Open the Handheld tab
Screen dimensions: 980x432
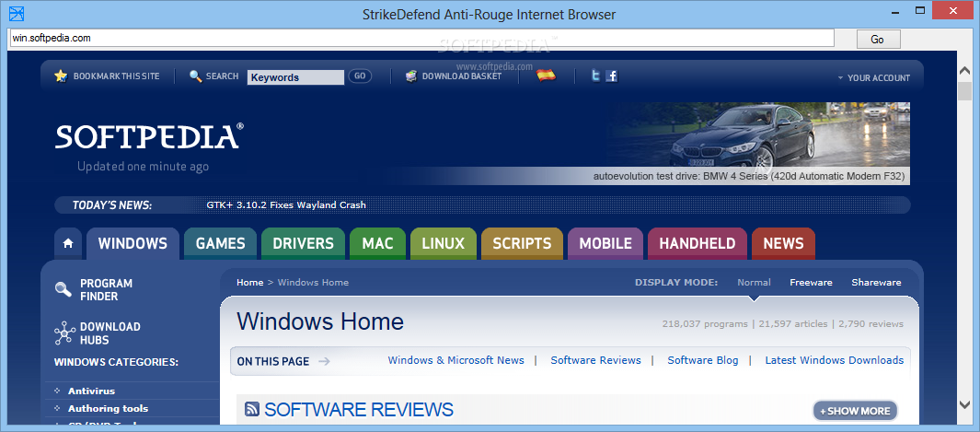click(x=698, y=244)
